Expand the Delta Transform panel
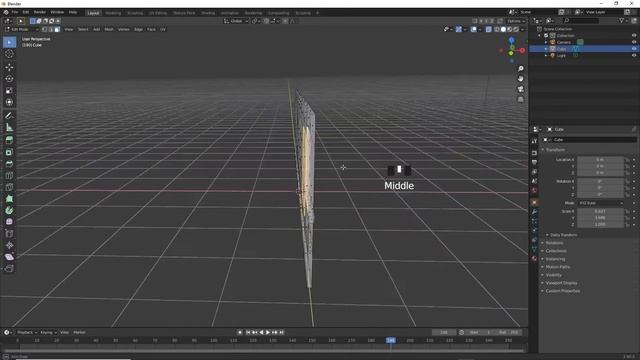 (x=563, y=235)
